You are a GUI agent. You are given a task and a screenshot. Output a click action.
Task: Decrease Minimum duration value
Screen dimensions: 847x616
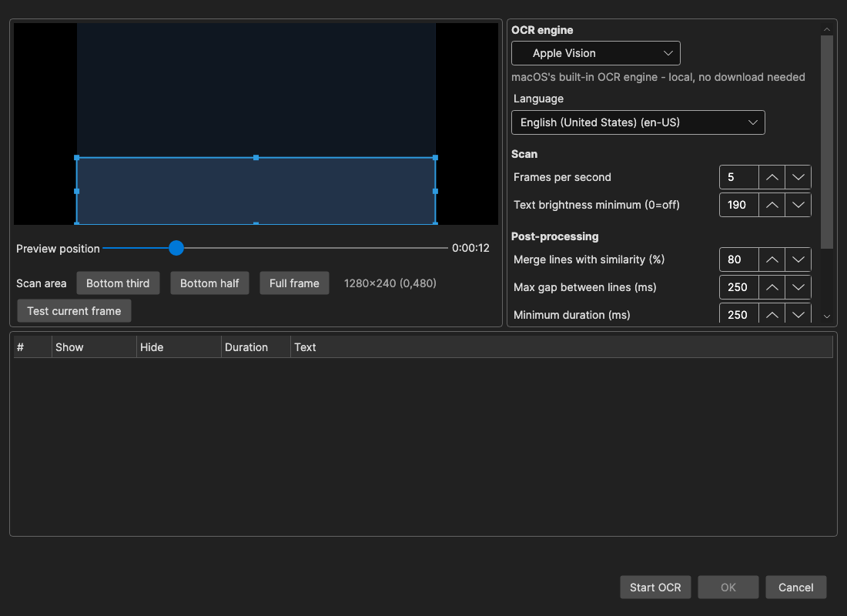click(798, 314)
